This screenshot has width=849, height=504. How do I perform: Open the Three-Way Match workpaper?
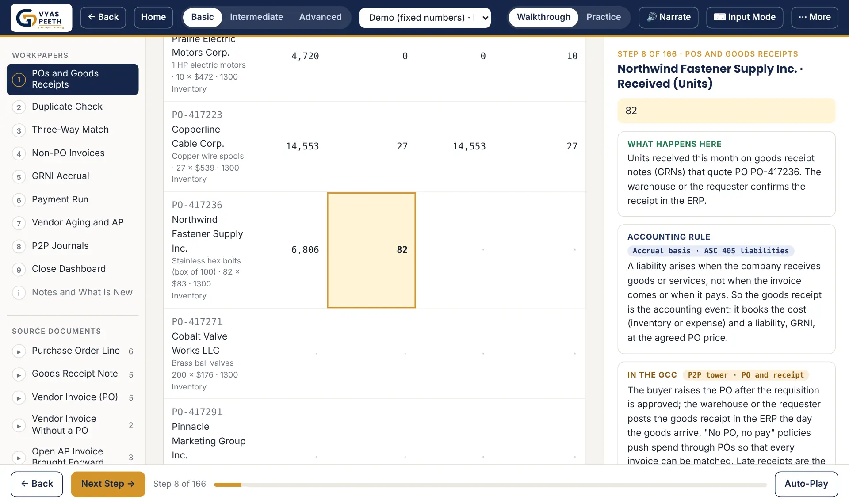coord(73,130)
